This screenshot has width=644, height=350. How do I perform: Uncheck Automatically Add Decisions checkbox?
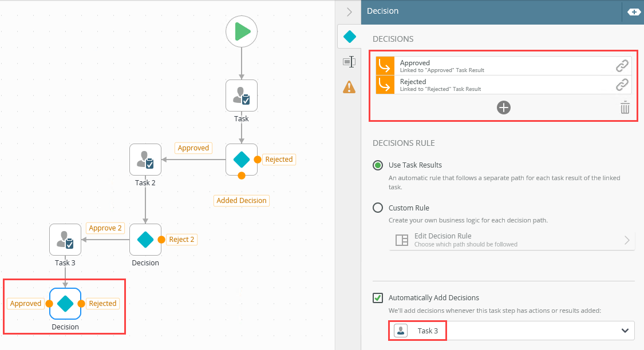378,298
